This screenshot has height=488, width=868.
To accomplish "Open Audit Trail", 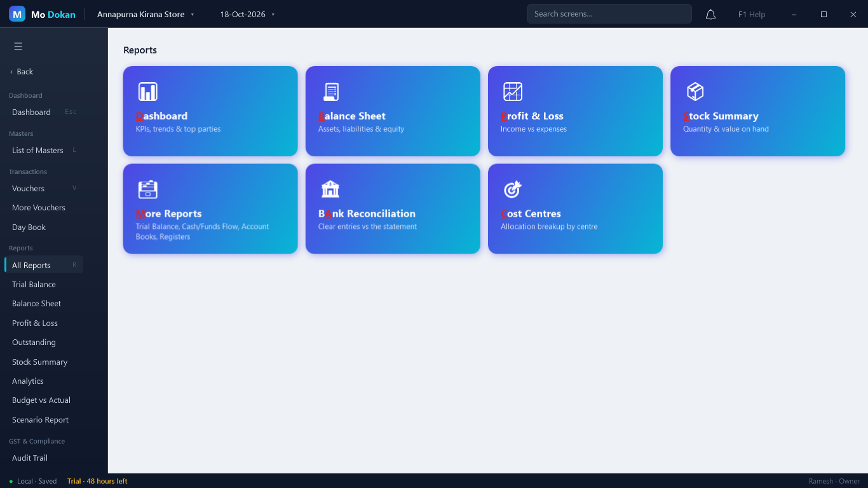I will 43,458.
